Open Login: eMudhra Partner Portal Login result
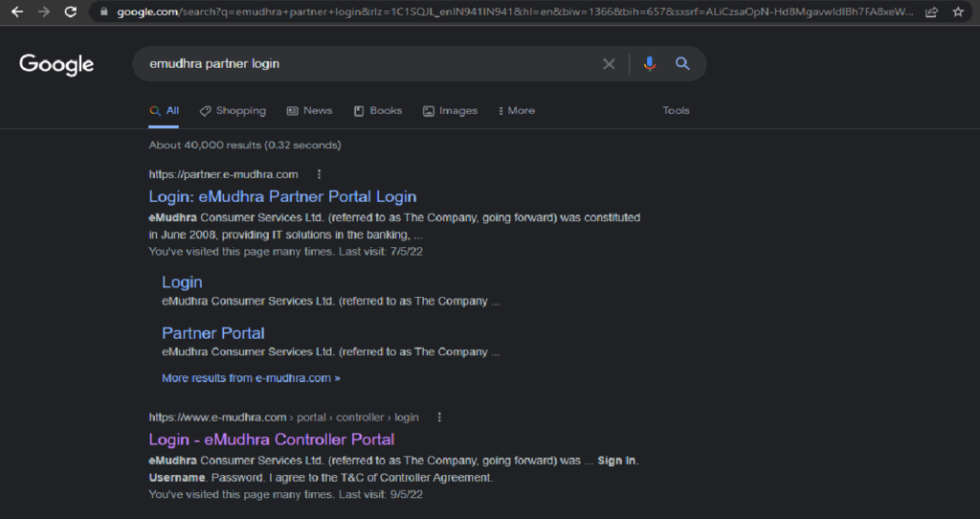The width and height of the screenshot is (980, 519). [x=282, y=196]
